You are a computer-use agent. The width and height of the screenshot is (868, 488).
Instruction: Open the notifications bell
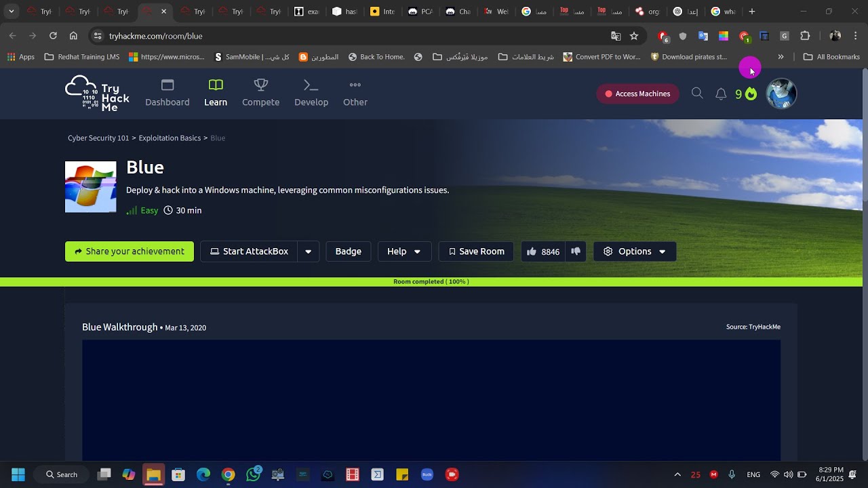(x=721, y=94)
